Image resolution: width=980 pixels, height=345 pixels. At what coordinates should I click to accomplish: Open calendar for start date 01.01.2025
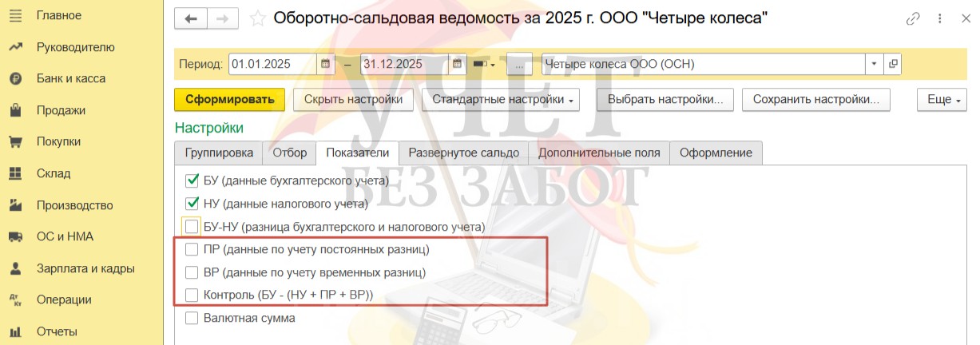326,64
